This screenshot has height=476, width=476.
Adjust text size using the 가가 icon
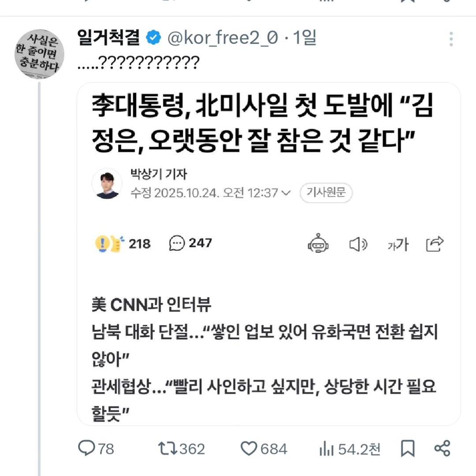(397, 244)
